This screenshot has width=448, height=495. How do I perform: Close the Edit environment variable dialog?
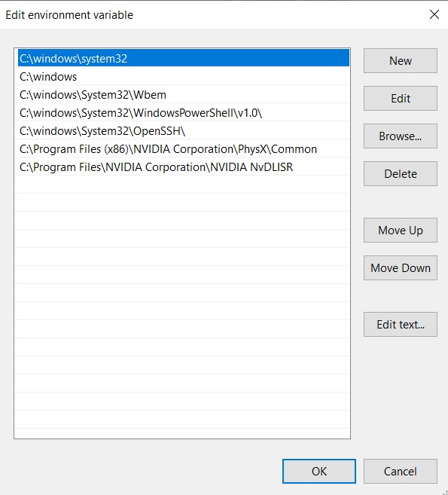[x=434, y=14]
